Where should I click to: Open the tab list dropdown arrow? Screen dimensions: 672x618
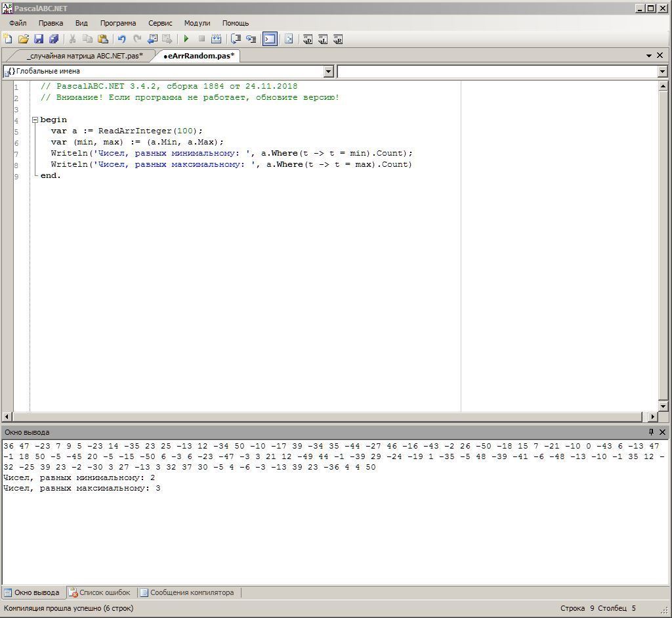click(x=649, y=56)
